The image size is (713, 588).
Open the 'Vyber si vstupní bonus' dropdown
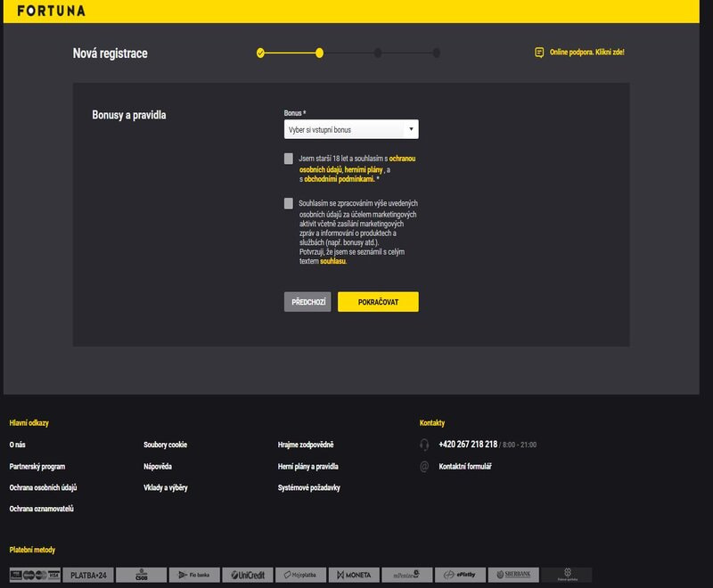pos(350,130)
